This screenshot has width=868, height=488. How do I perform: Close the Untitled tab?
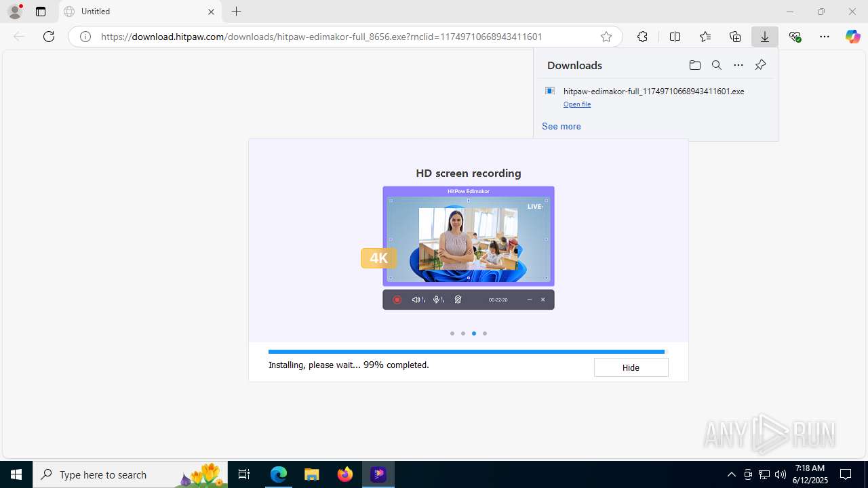pyautogui.click(x=211, y=12)
